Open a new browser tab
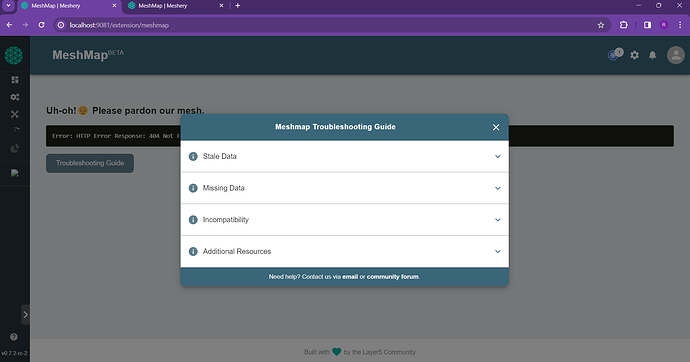690x362 pixels. (x=238, y=6)
